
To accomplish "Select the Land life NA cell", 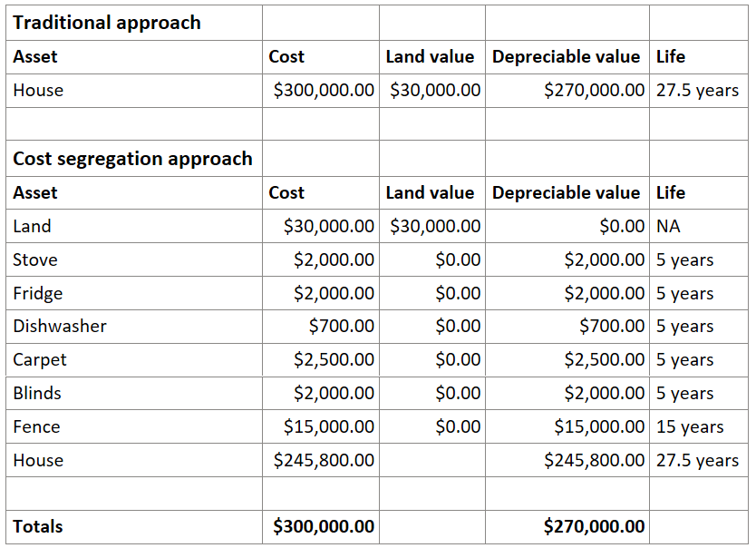I will 699,226.
